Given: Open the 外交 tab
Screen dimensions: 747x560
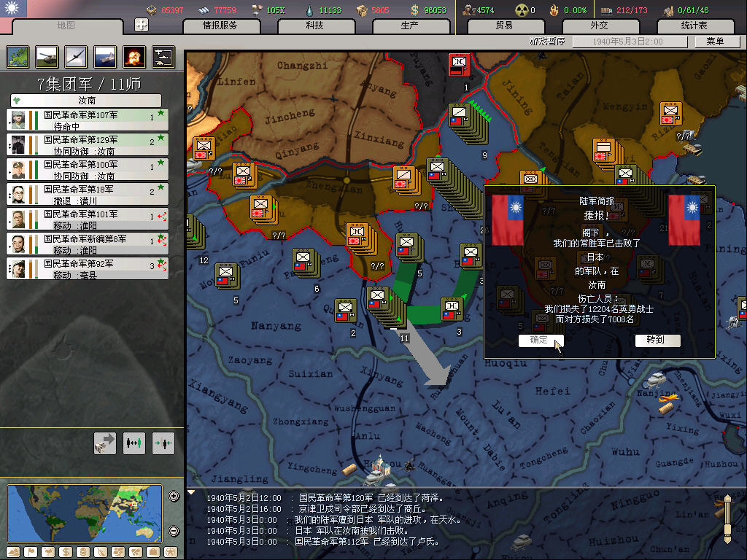Looking at the screenshot, I should (x=598, y=26).
